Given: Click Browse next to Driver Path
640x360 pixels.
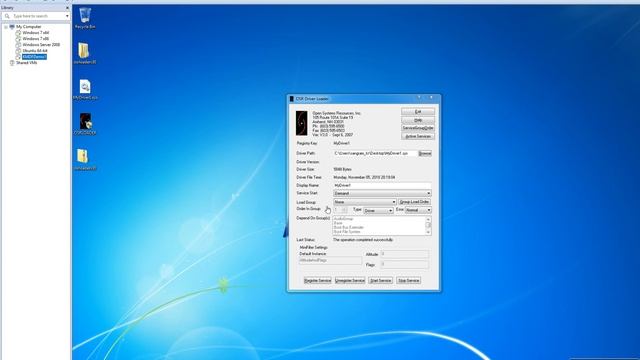Looking at the screenshot, I should tap(425, 153).
